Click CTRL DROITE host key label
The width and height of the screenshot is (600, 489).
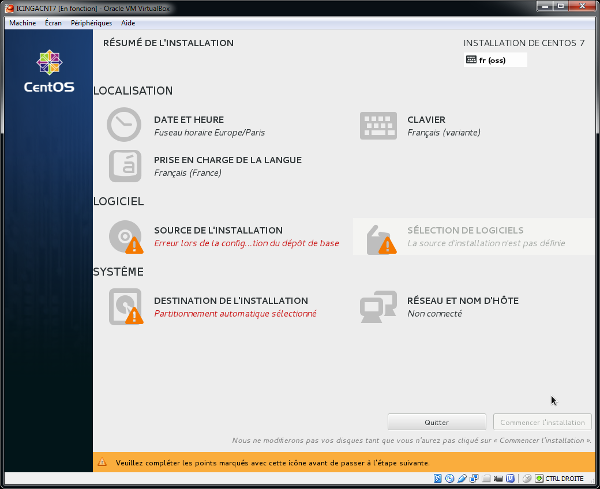click(564, 479)
